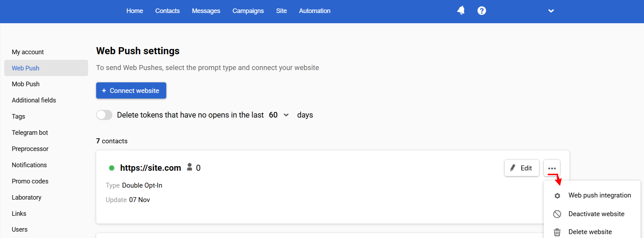644x238 pixels.
Task: Click the Edit button
Action: click(521, 168)
